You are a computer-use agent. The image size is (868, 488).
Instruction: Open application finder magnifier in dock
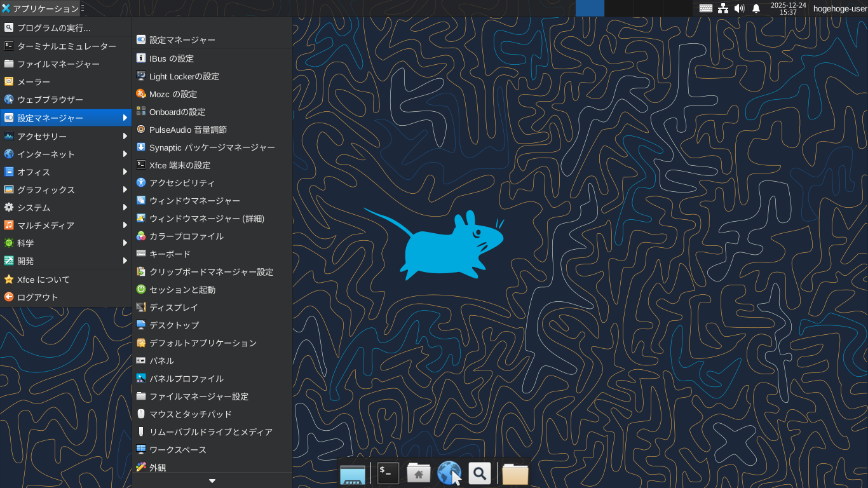[480, 473]
